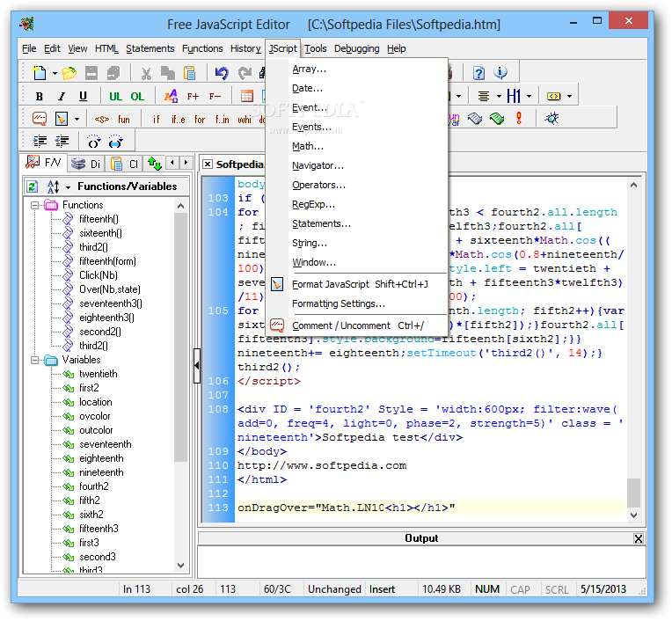Open the dropdown arrow next to New document

[55, 74]
